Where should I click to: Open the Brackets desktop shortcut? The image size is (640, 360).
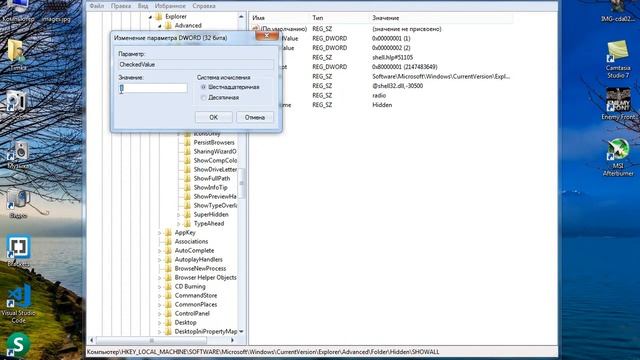(x=18, y=247)
